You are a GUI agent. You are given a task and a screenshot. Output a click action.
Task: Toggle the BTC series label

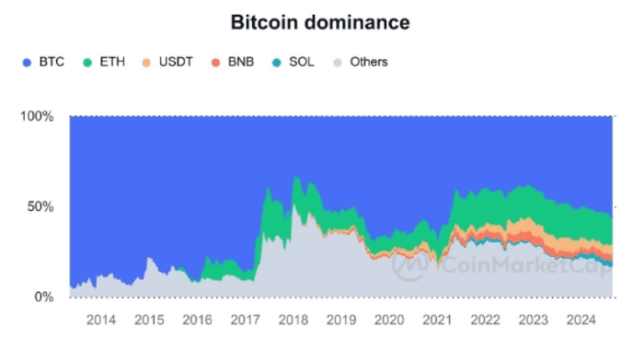(x=52, y=62)
